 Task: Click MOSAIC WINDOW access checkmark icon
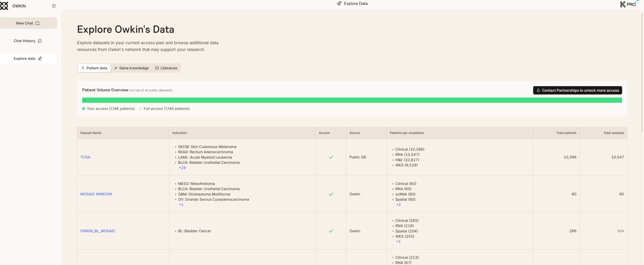click(331, 194)
